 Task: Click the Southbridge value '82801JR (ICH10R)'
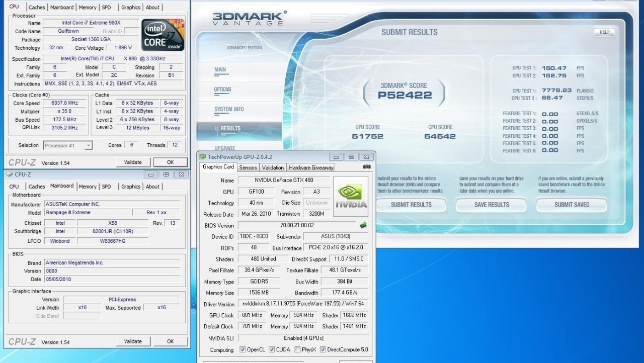coord(113,232)
